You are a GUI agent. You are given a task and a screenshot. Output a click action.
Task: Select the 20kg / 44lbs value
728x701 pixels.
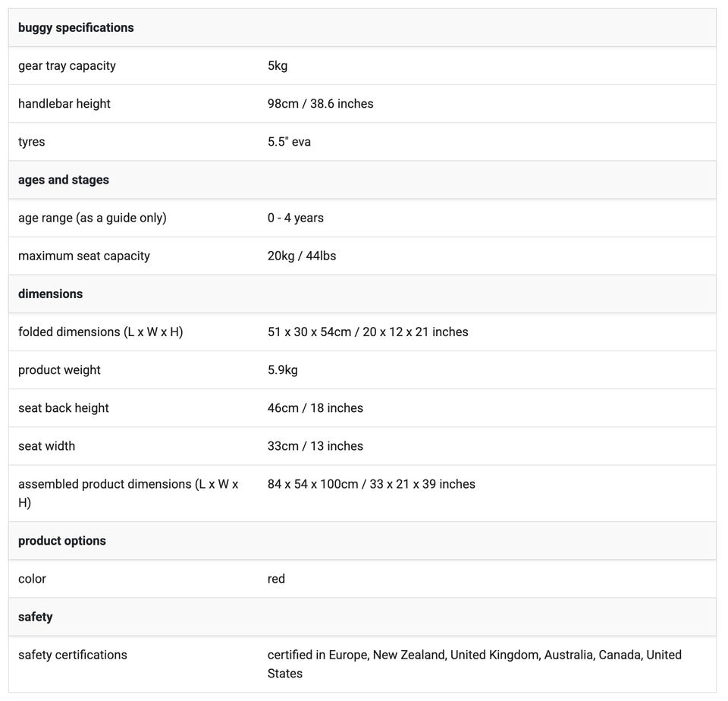coord(302,256)
